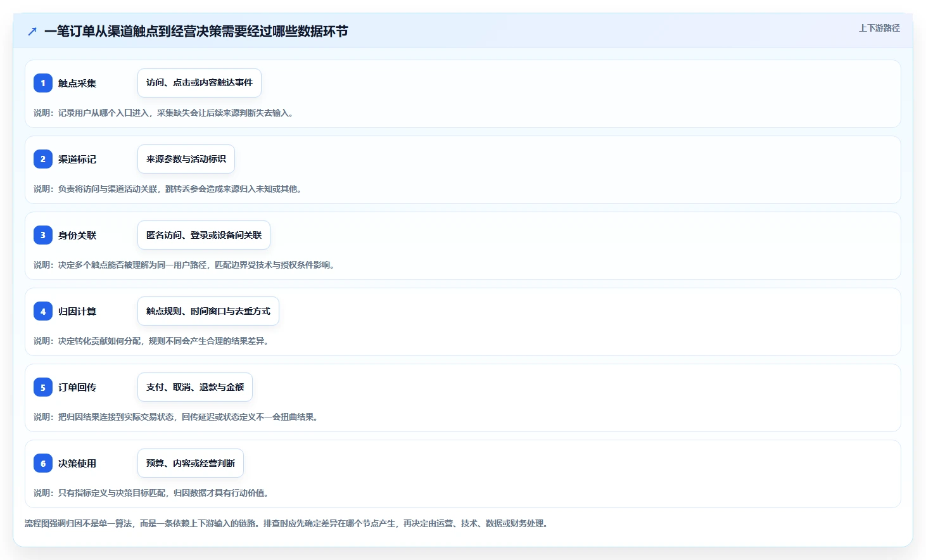926x560 pixels.
Task: Select the 归因计算 step label
Action: pyautogui.click(x=77, y=311)
